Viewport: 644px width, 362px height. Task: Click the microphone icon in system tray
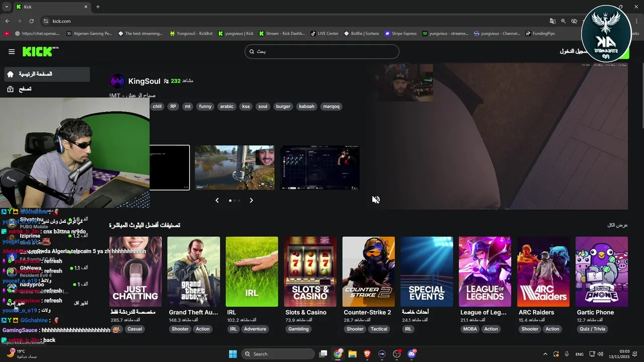click(567, 354)
